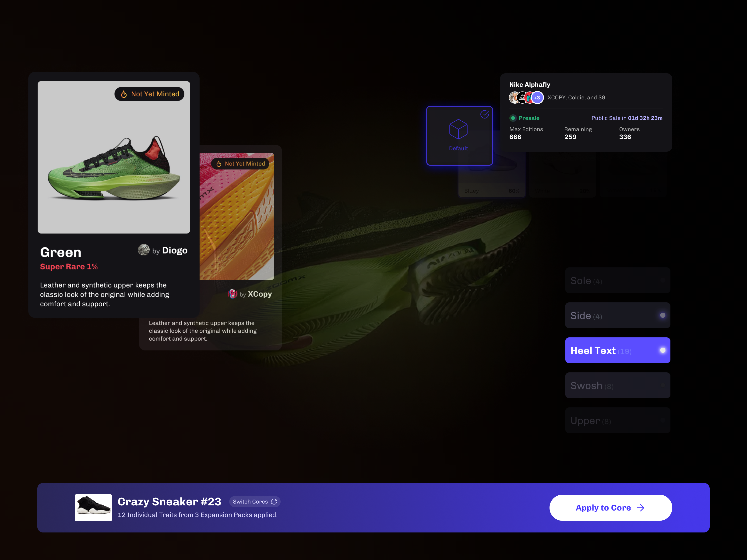Click the +3 collaborators avatar badge
Viewport: 747px width, 560px height.
pyautogui.click(x=537, y=98)
